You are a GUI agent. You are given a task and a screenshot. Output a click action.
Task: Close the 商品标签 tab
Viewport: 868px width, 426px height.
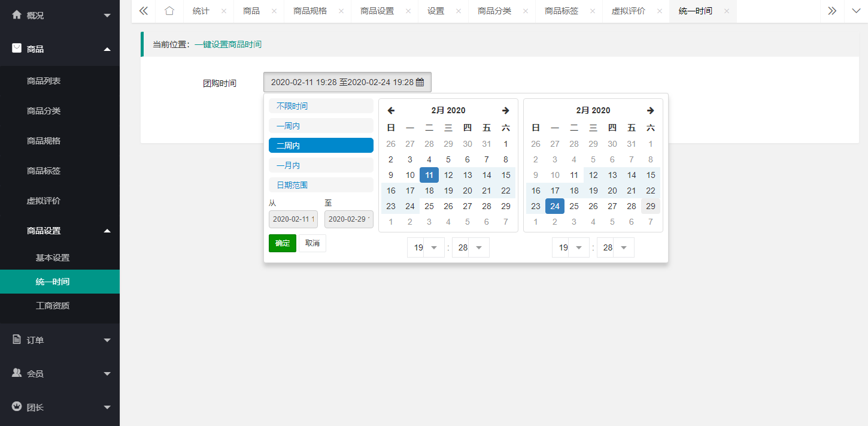click(x=592, y=11)
